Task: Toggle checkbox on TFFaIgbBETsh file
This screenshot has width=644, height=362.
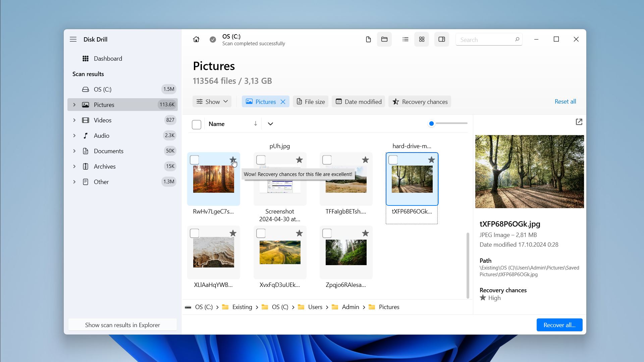Action: tap(327, 160)
